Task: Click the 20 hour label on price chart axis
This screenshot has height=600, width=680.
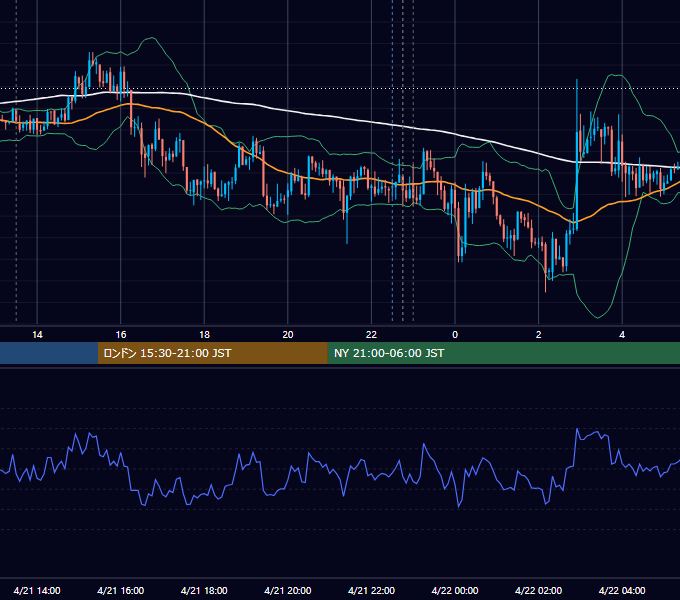Action: tap(288, 335)
